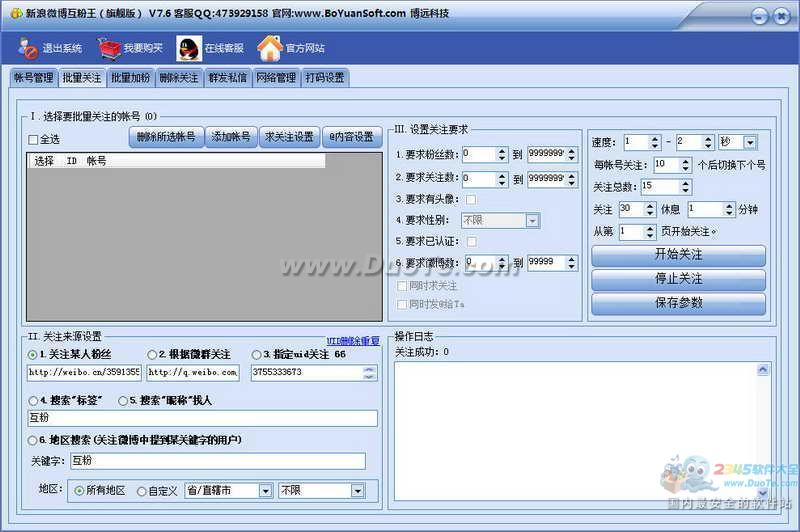Expand the 不限 region dropdown

pyautogui.click(x=358, y=491)
